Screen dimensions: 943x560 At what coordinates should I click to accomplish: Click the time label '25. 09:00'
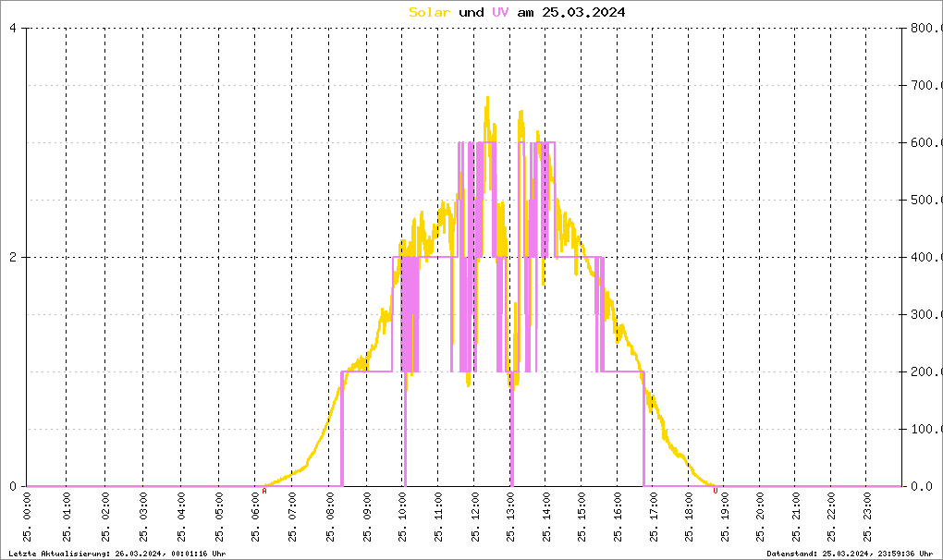click(x=367, y=517)
